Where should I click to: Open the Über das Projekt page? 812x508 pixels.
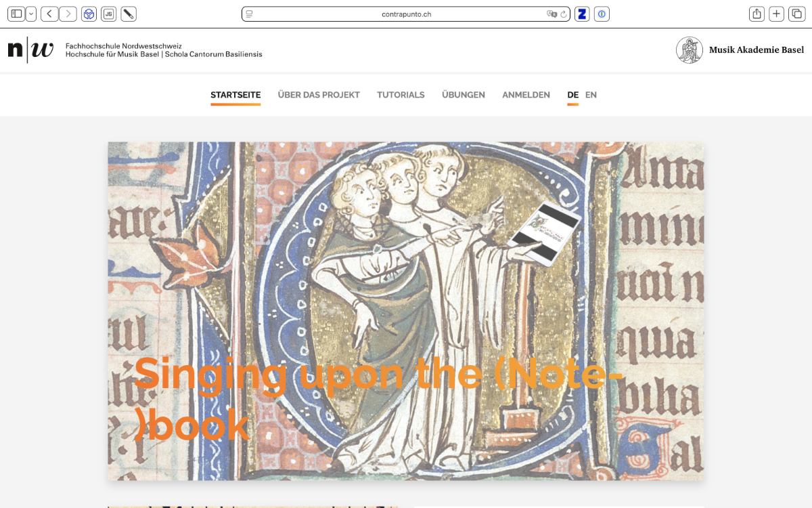[x=319, y=95]
